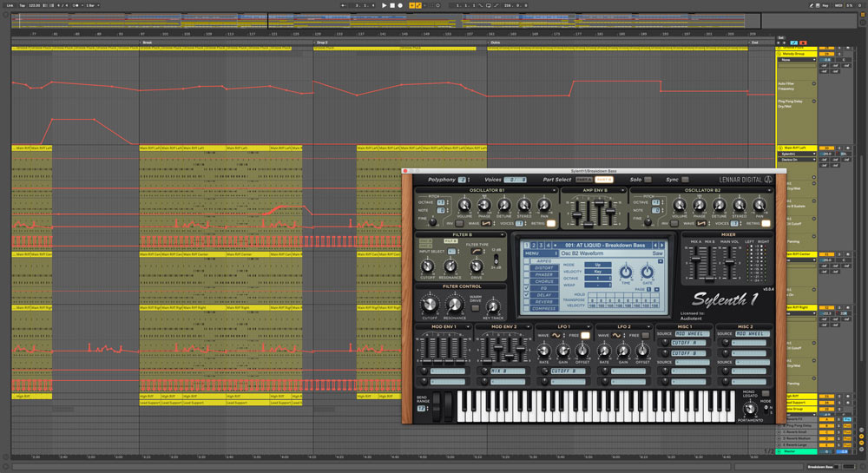Screen dimensions: 868x473
Task: Enable the Distort effect checkbox
Action: click(524, 267)
